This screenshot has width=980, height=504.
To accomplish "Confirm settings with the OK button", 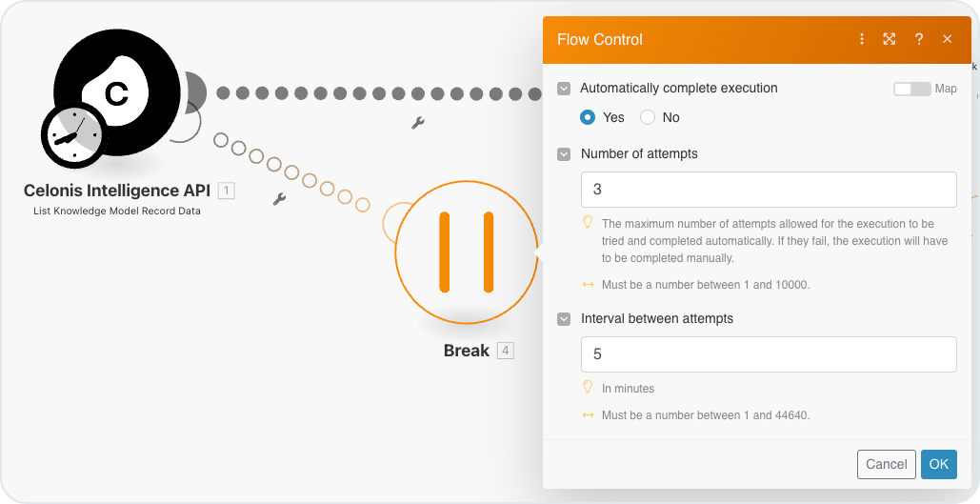I will pos(939,465).
